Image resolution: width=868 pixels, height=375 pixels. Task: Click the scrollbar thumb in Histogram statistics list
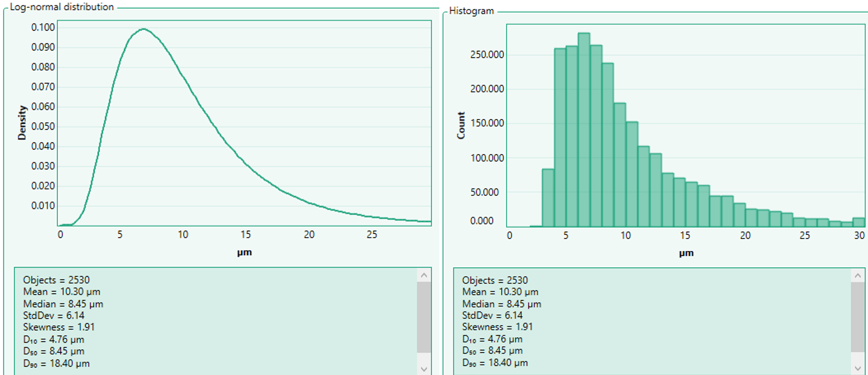[x=858, y=317]
